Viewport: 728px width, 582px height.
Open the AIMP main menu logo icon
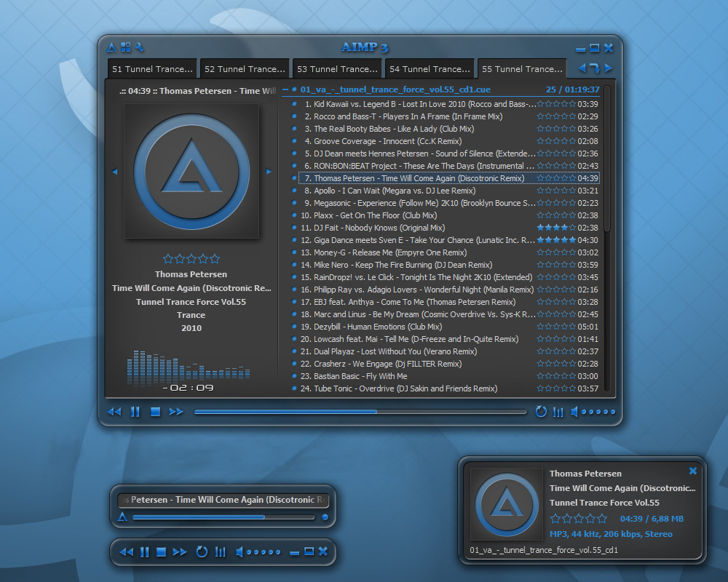[x=111, y=48]
